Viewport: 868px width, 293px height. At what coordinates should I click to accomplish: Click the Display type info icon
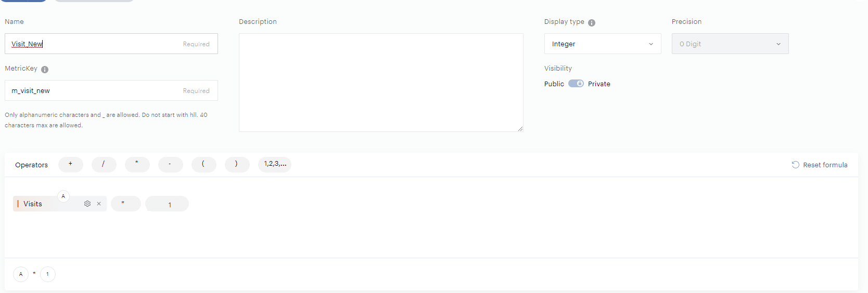point(592,23)
